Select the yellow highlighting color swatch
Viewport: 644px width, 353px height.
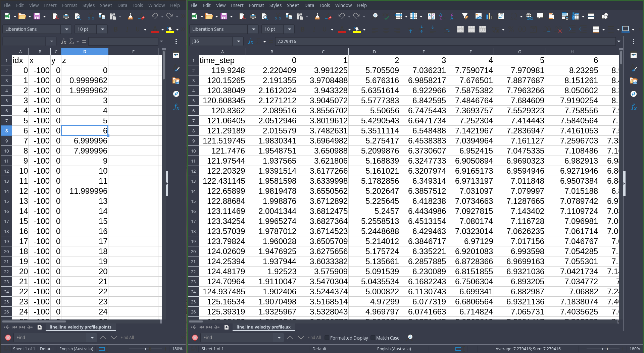point(357,32)
